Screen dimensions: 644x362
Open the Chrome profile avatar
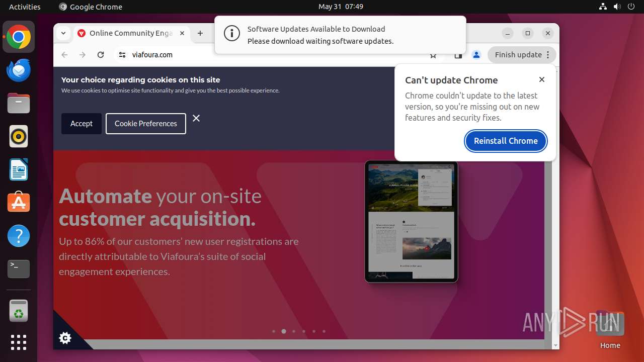tap(476, 55)
